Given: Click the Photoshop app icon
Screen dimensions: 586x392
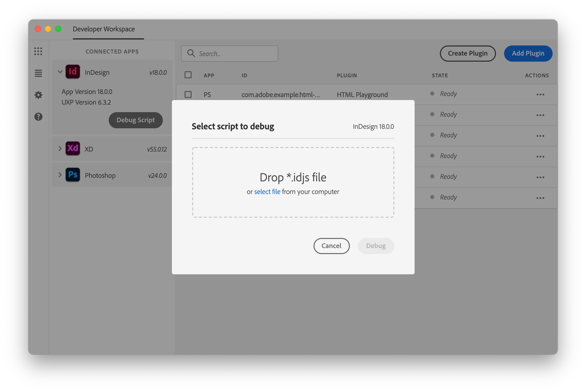Looking at the screenshot, I should (73, 175).
